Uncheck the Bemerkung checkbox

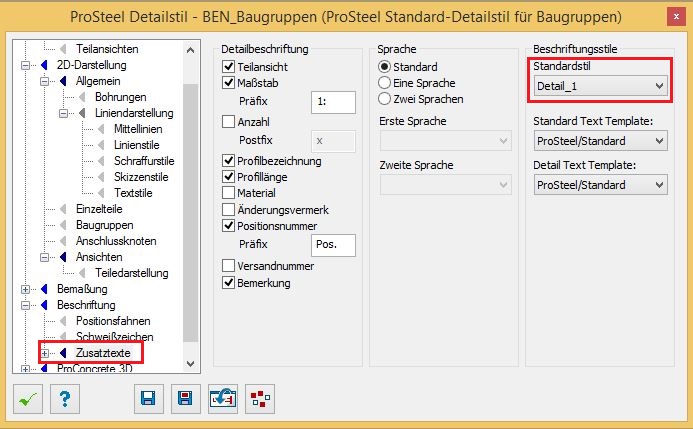228,282
